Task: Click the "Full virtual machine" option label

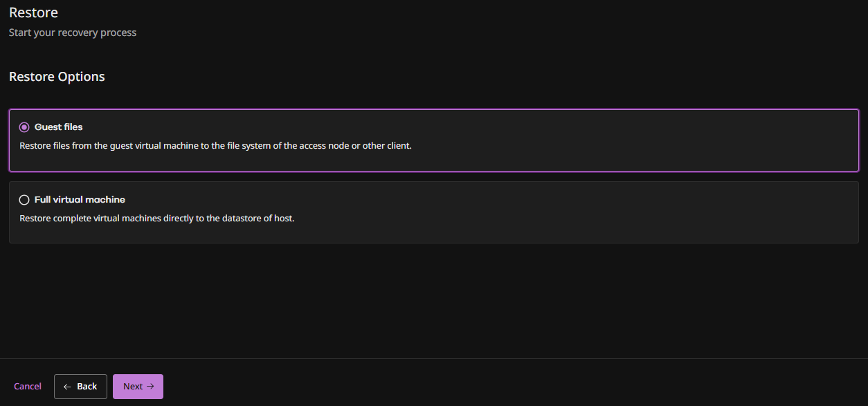Action: click(x=80, y=200)
